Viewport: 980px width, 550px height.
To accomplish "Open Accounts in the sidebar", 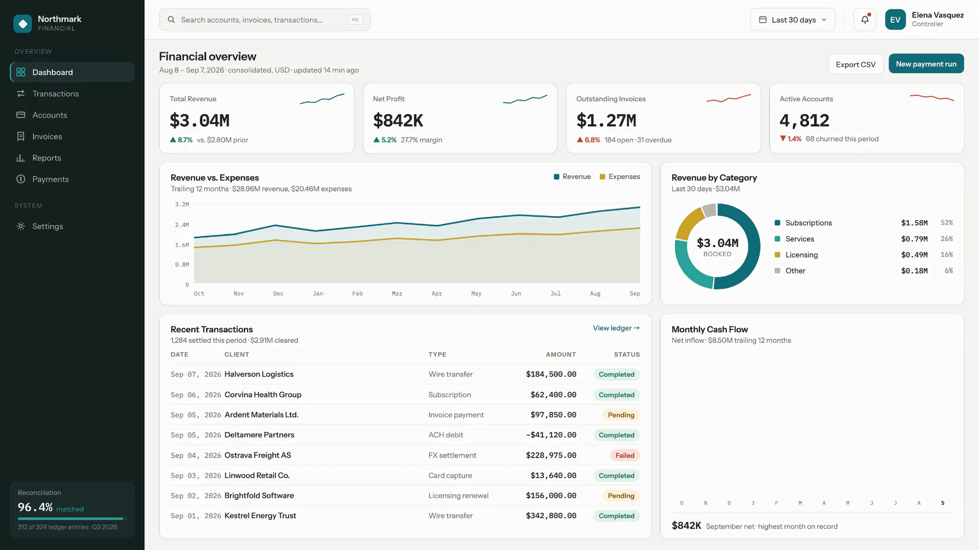I will 72,115.
